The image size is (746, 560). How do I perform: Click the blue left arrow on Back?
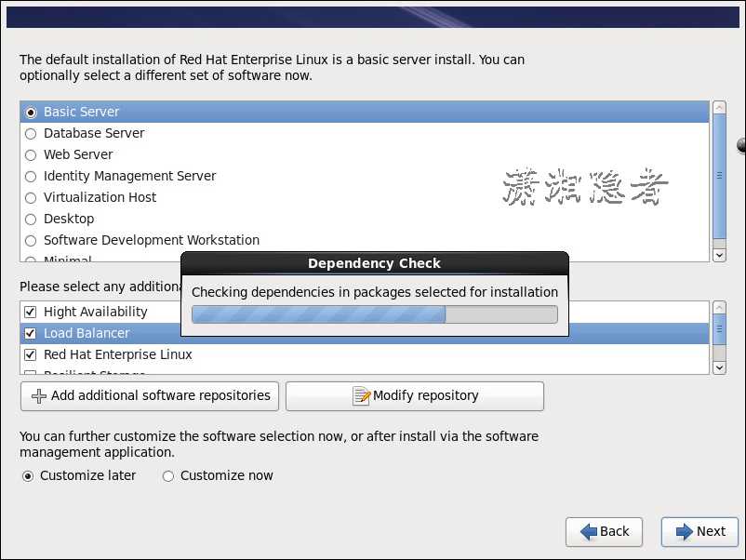coord(589,531)
